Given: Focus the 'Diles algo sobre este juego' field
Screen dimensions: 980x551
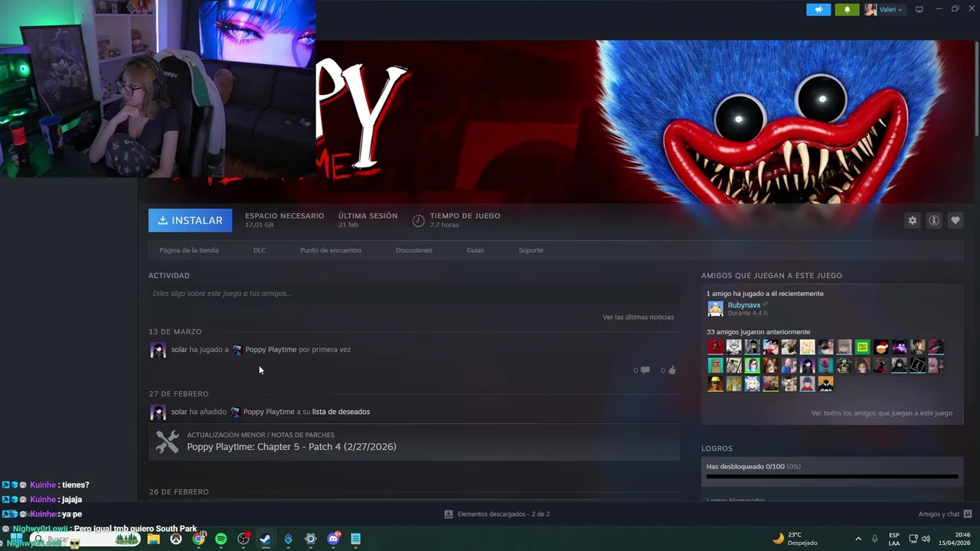Looking at the screenshot, I should tap(413, 293).
